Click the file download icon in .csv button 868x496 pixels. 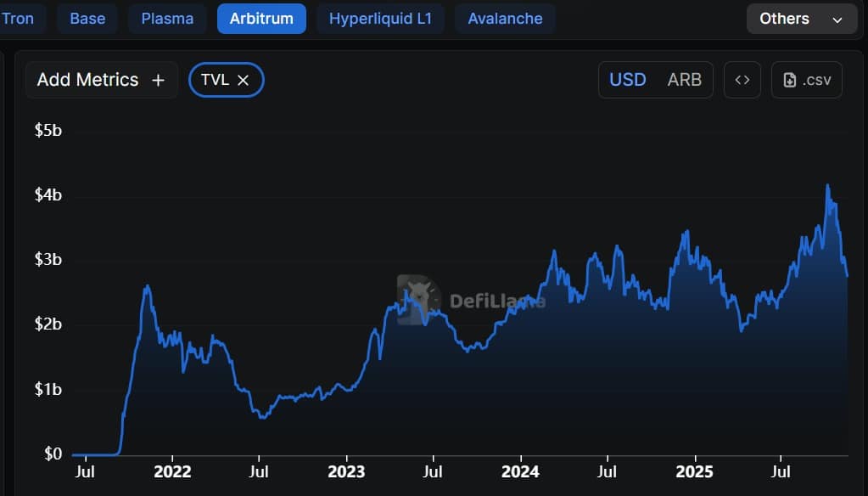coord(790,81)
